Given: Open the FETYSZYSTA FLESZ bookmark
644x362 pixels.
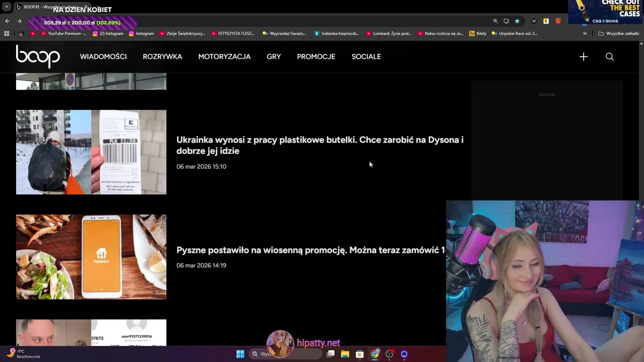Looking at the screenshot, I should coord(232,34).
